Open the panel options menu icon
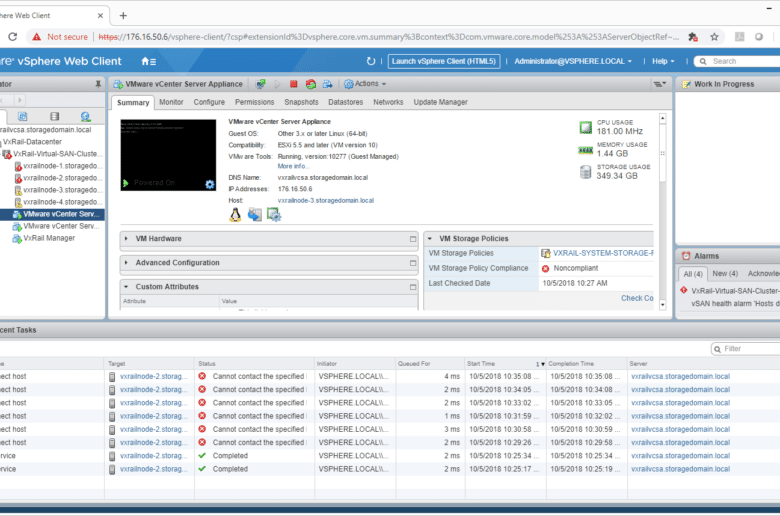Viewport: 780px width, 516px height. tap(660, 84)
